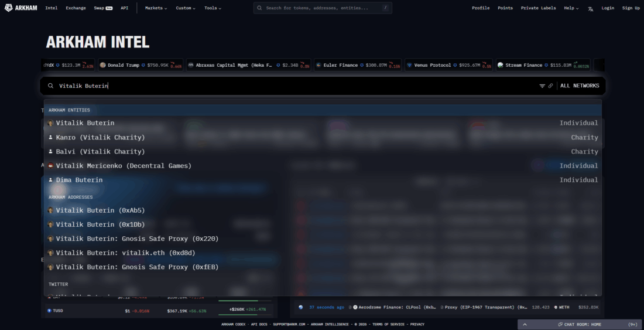This screenshot has width=644, height=330.
Task: Expand the Help dropdown menu
Action: pyautogui.click(x=571, y=8)
